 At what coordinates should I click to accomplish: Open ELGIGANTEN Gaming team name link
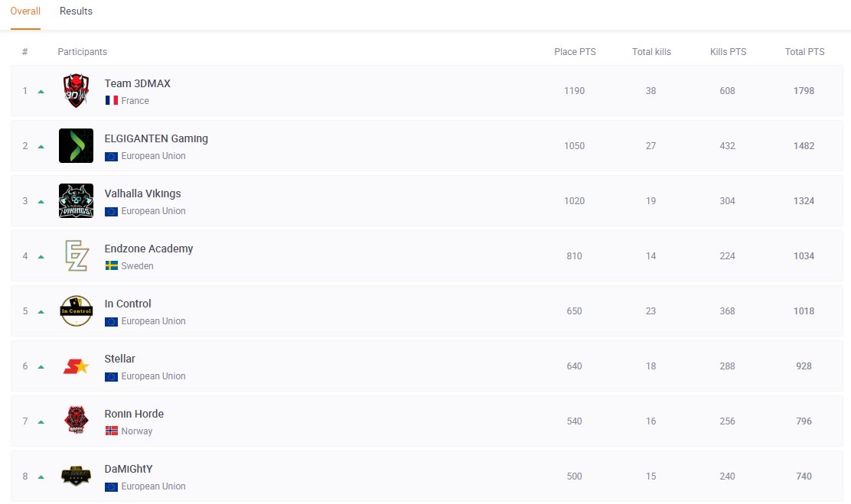click(x=156, y=139)
